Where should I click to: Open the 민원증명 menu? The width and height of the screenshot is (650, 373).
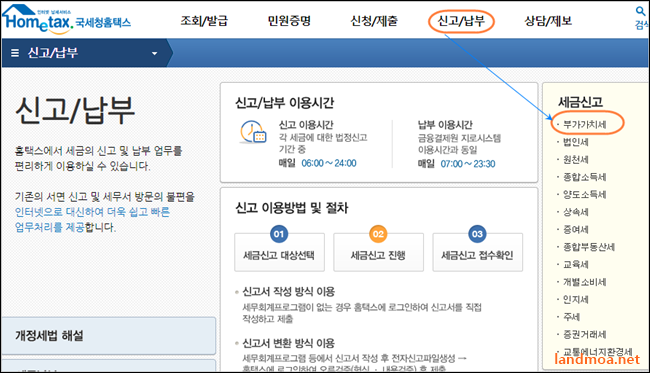[x=289, y=21]
